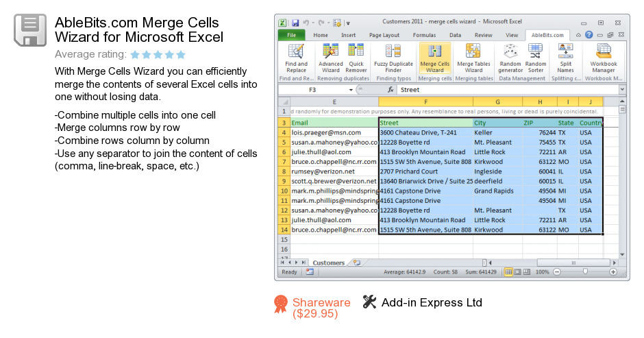The height and width of the screenshot is (338, 644).
Task: Click the Save icon in quick access toolbar
Action: click(295, 23)
